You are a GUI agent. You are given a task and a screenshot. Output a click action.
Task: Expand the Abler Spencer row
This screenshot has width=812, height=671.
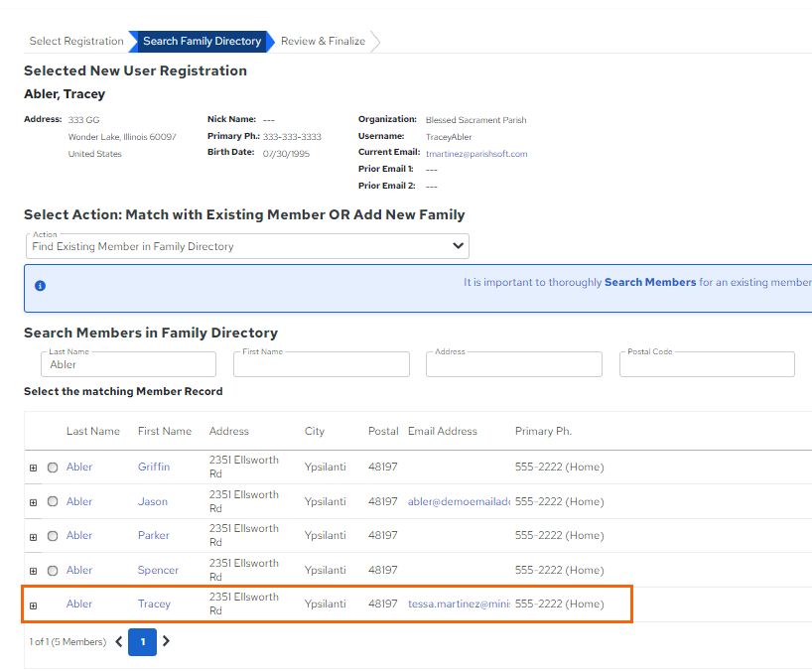pos(33,571)
